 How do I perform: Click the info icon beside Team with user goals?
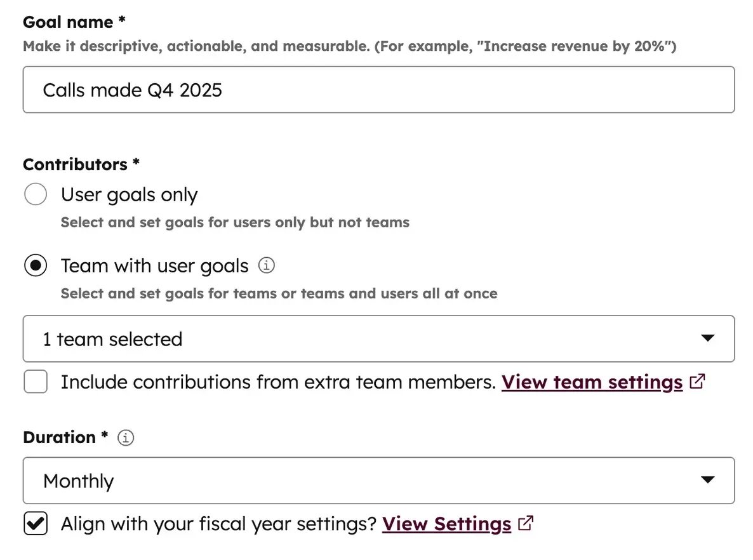tap(267, 265)
